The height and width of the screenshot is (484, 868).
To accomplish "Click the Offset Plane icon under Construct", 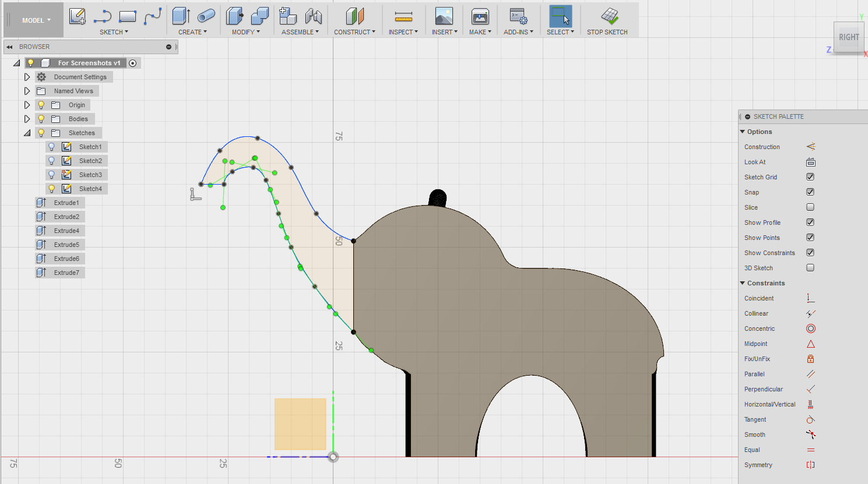I will coord(354,16).
